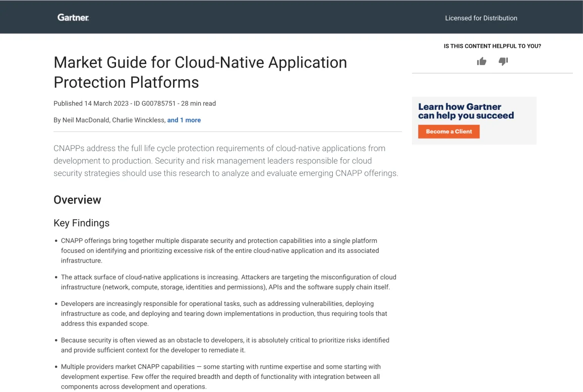Click the Gartner logo in the header

point(73,18)
